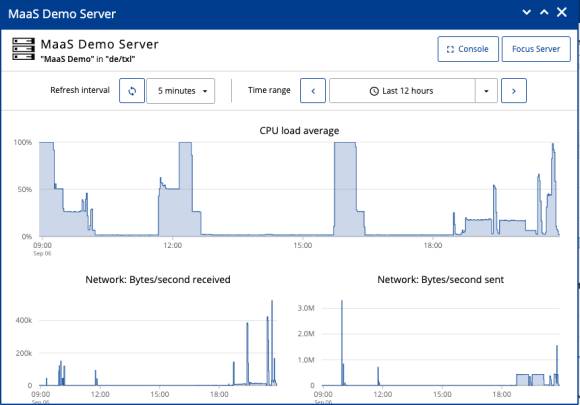Click the Time range label
This screenshot has width=580, height=405.
(269, 90)
